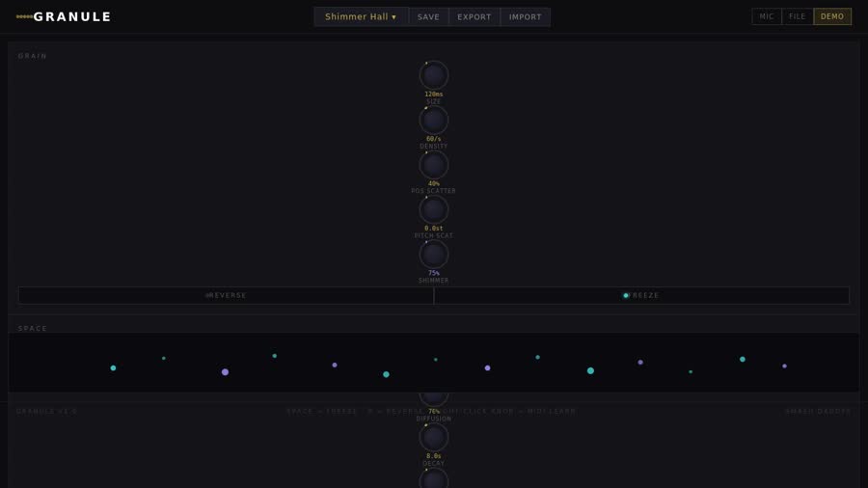Switch input source to FILE

[x=798, y=16]
